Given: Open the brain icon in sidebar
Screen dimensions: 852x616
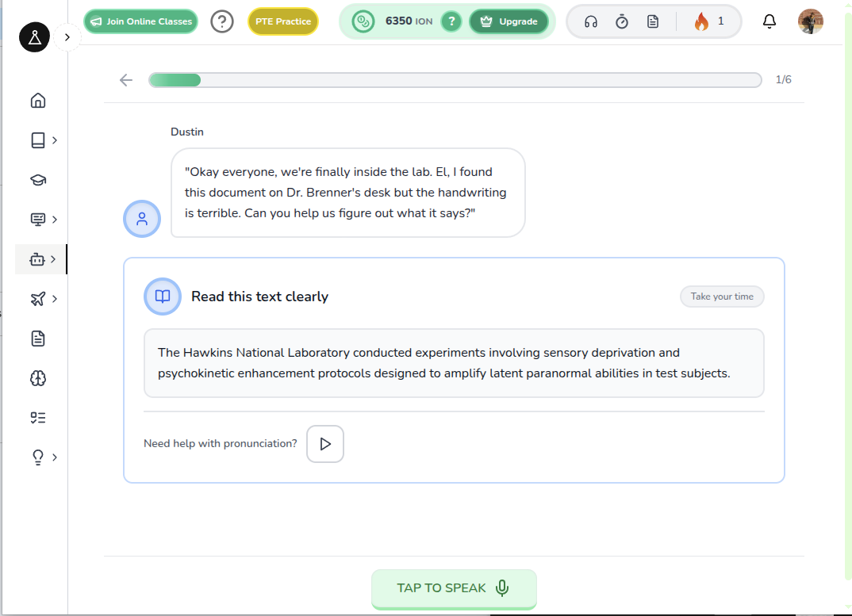Looking at the screenshot, I should point(37,378).
